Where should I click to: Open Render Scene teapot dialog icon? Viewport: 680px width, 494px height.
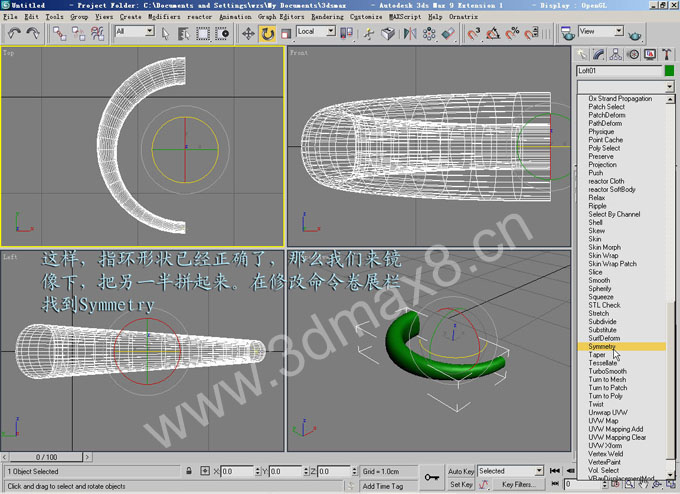pos(568,33)
